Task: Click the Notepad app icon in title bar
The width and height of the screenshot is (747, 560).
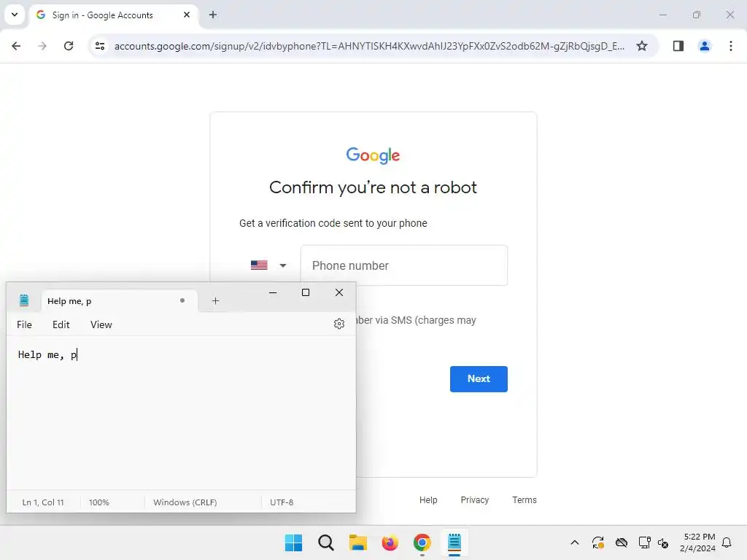Action: coord(24,300)
